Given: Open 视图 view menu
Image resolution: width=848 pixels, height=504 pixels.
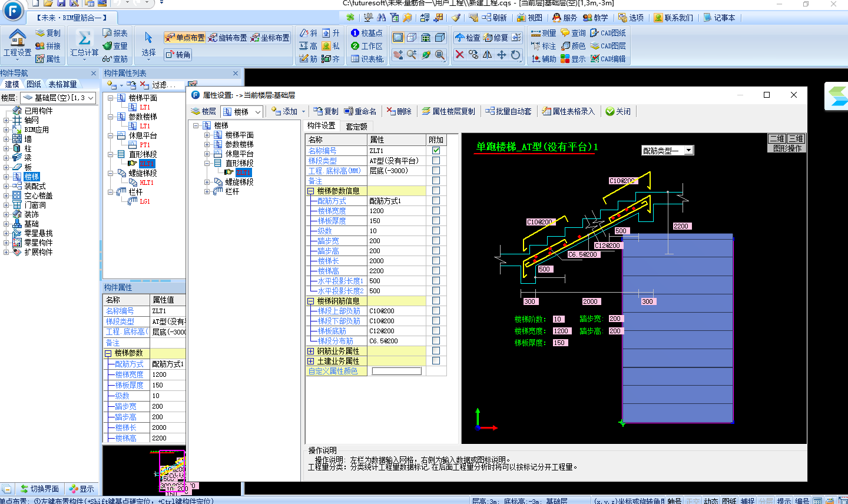Looking at the screenshot, I should click(x=530, y=18).
